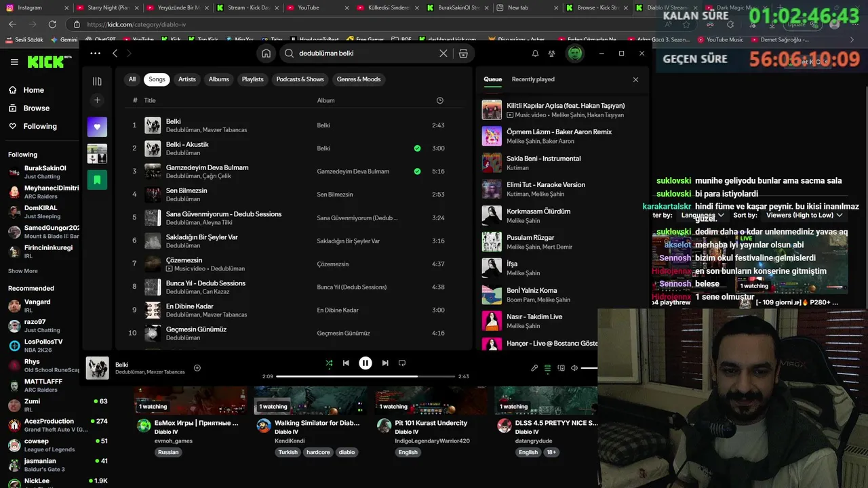Click the Russian tag under EaMox stream
The height and width of the screenshot is (488, 868).
[x=168, y=452]
